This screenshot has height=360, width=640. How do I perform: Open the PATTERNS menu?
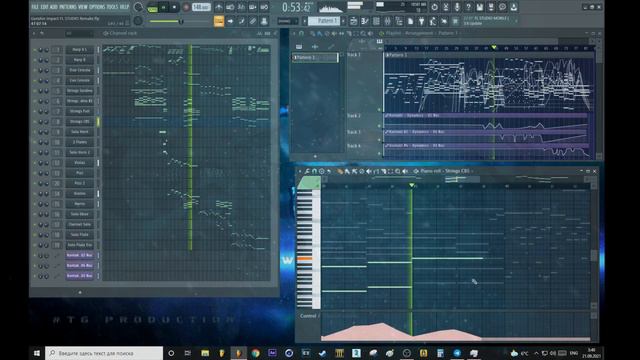click(x=68, y=7)
